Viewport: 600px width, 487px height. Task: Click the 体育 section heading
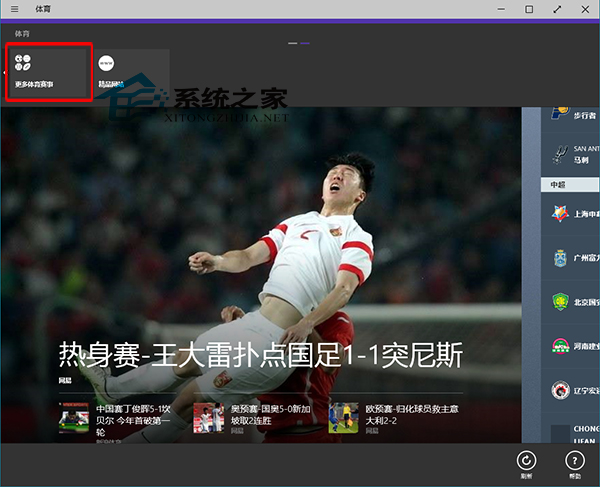(x=22, y=34)
